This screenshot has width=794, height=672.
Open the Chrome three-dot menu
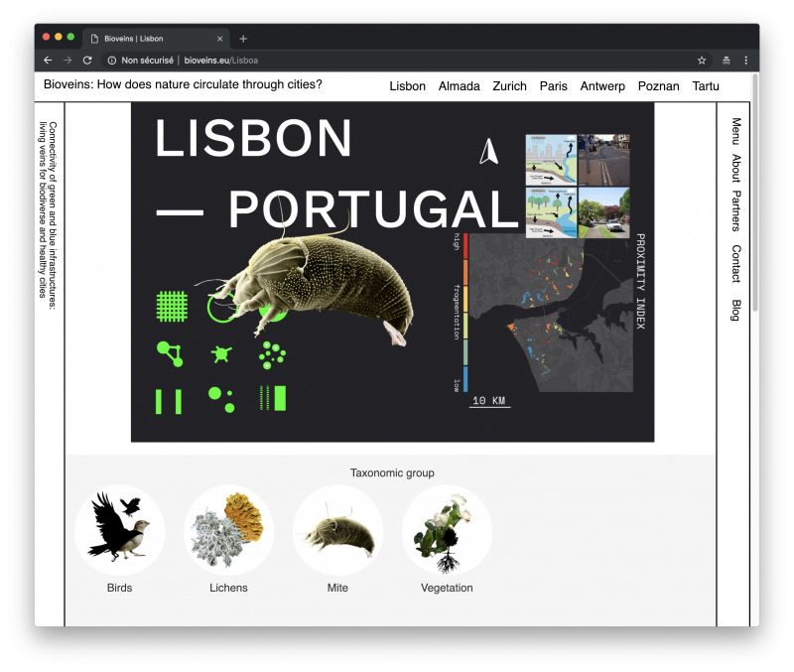click(745, 61)
